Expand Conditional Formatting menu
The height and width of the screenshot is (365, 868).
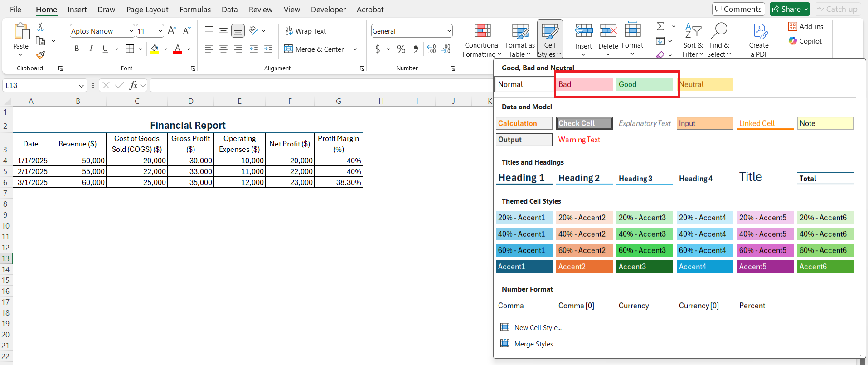482,41
